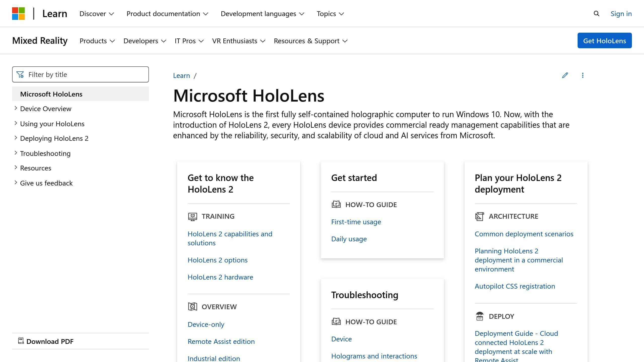This screenshot has width=644, height=362.
Task: Open the three-dot more actions menu
Action: (583, 75)
